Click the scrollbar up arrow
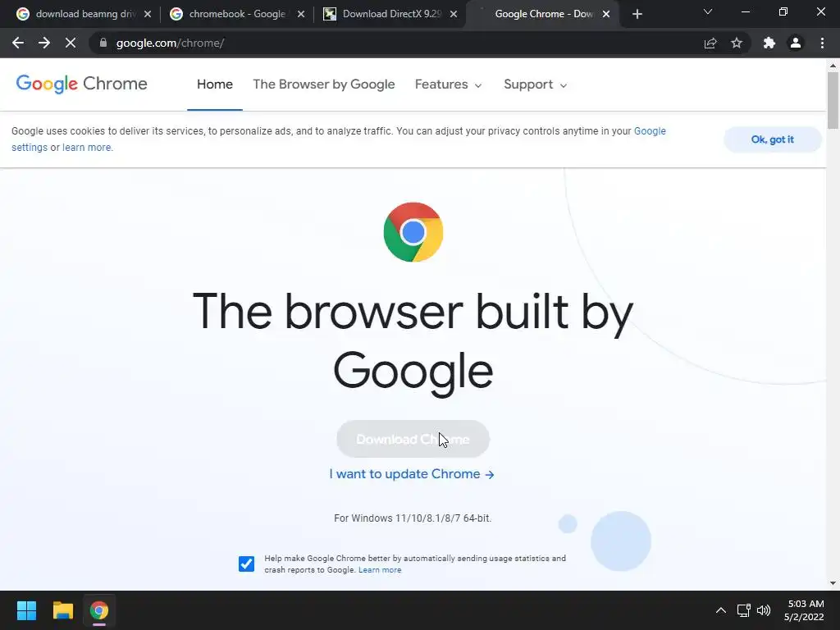 tap(833, 66)
